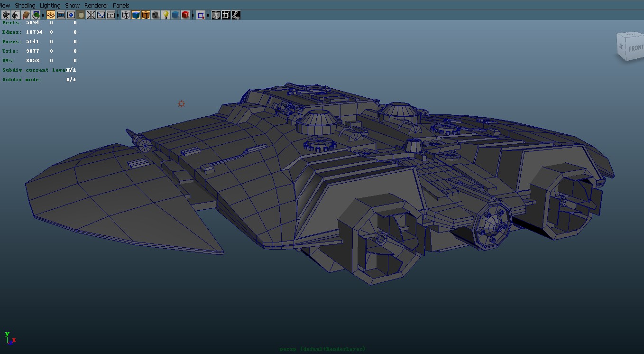
Task: Click the left side face of ViewCube
Action: (x=621, y=47)
